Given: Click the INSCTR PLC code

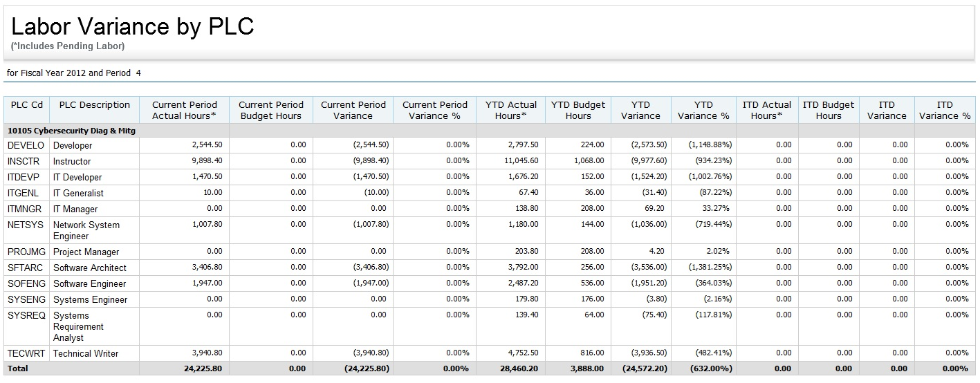Looking at the screenshot, I should (24, 161).
